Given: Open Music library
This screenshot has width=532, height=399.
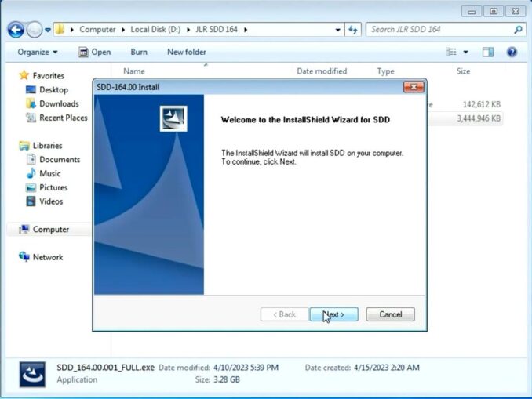Looking at the screenshot, I should point(50,173).
